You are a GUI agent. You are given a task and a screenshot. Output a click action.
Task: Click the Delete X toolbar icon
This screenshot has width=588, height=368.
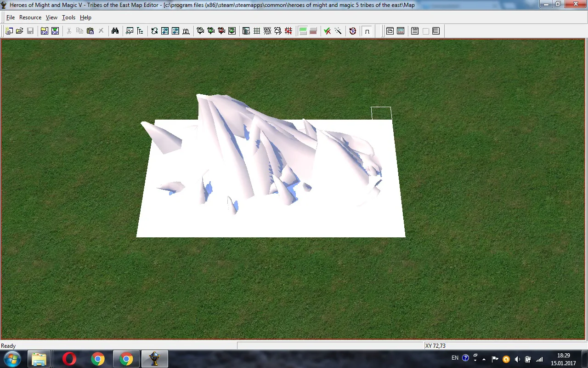pos(101,31)
